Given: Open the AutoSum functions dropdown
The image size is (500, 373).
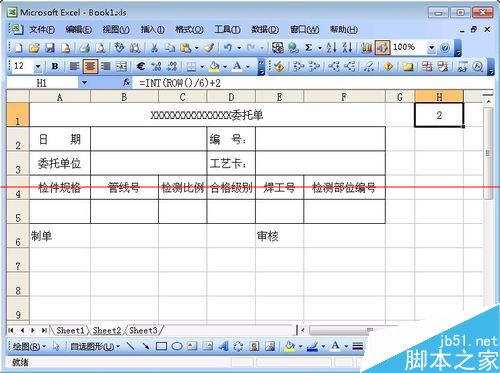Looking at the screenshot, I should point(320,48).
